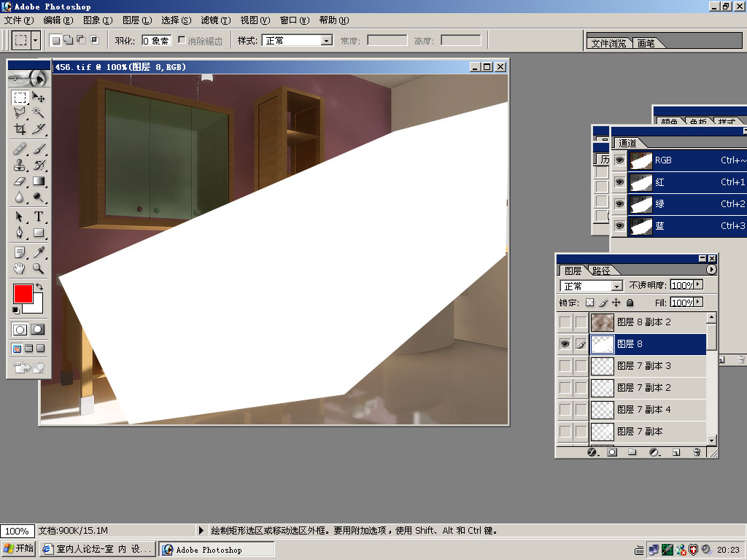
Task: Select the Type tool
Action: (39, 217)
